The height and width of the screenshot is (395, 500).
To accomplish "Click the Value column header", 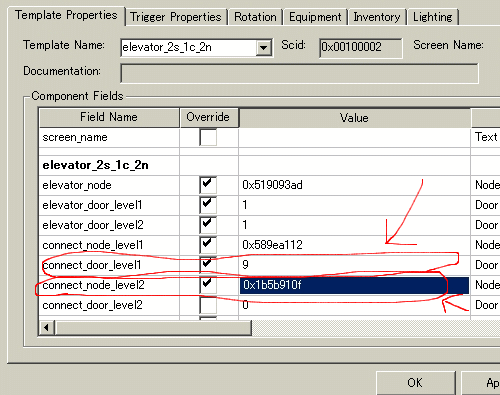I will coord(354,118).
